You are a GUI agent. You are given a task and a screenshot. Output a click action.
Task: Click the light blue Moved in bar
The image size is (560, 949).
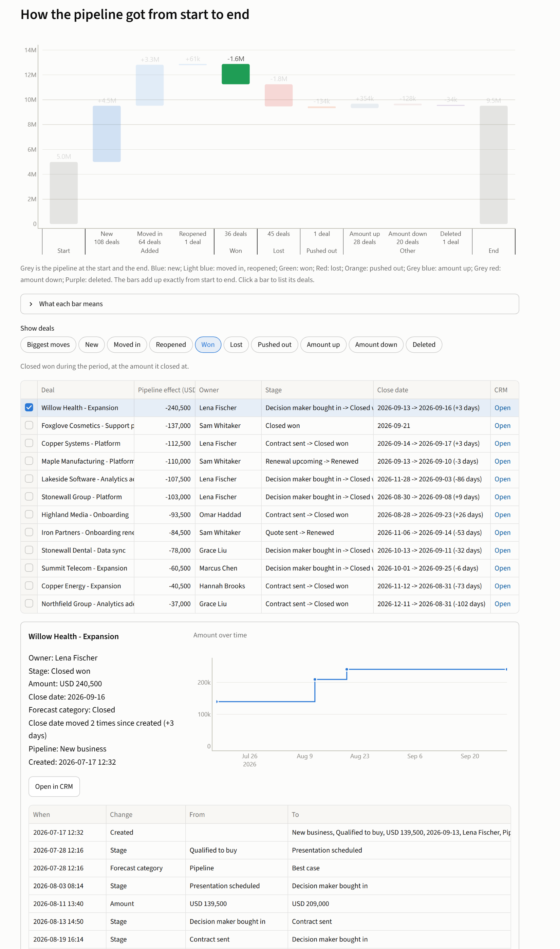(x=150, y=85)
